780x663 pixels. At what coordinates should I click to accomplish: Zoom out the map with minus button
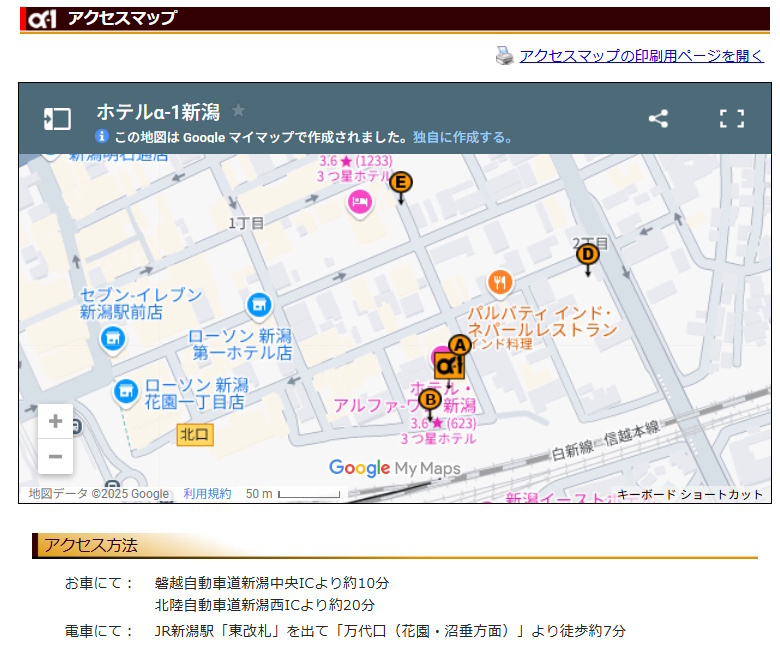tap(55, 457)
